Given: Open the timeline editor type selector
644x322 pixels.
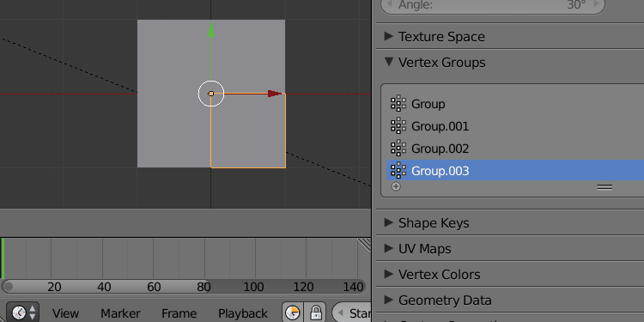Looking at the screenshot, I should click(23, 313).
